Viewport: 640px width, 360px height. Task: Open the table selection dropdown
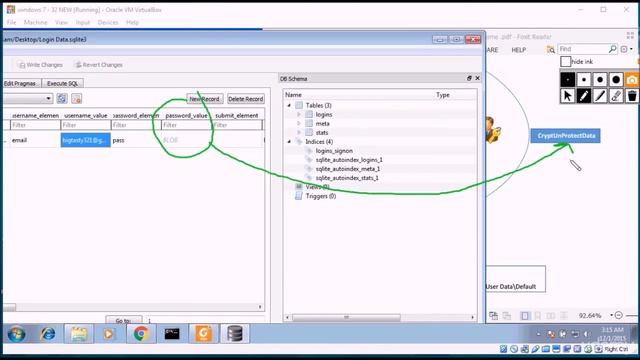pyautogui.click(x=28, y=98)
